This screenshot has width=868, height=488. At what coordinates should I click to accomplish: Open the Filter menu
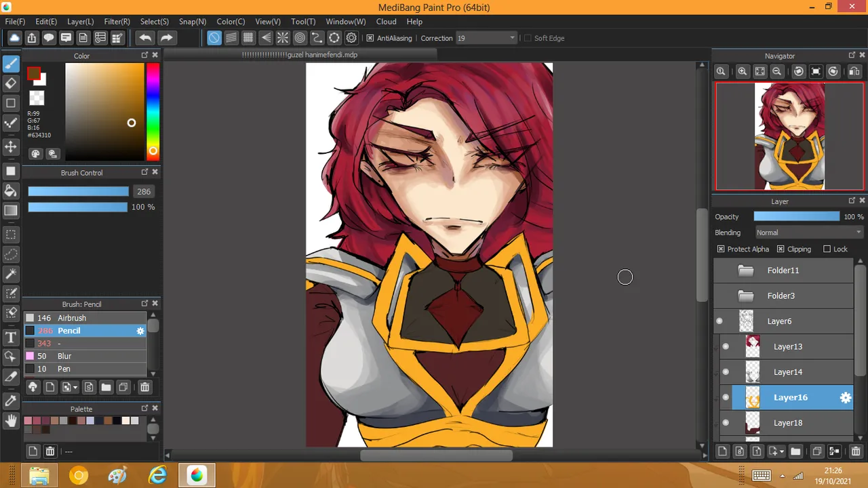[117, 22]
